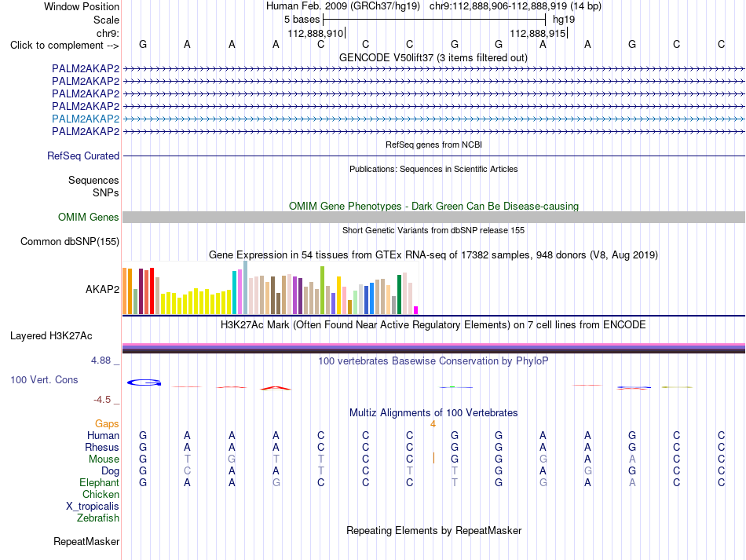The image size is (746, 560).
Task: Click 'Click to complement' label to flip bases
Action: tap(64, 46)
